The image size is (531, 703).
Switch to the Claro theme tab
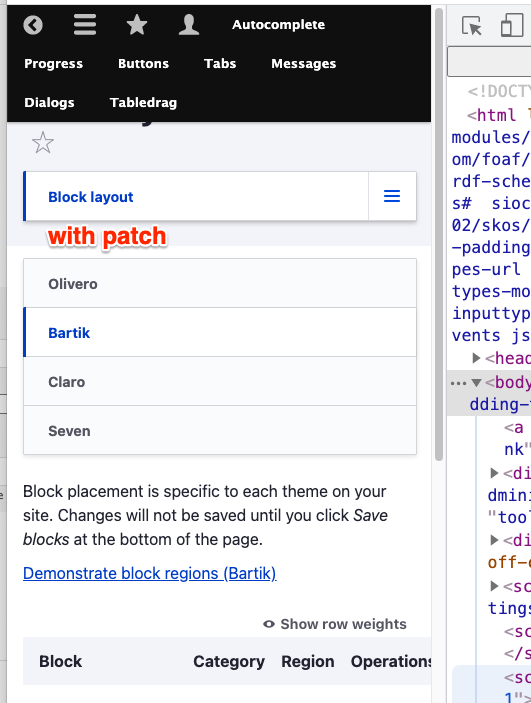pyautogui.click(x=220, y=382)
